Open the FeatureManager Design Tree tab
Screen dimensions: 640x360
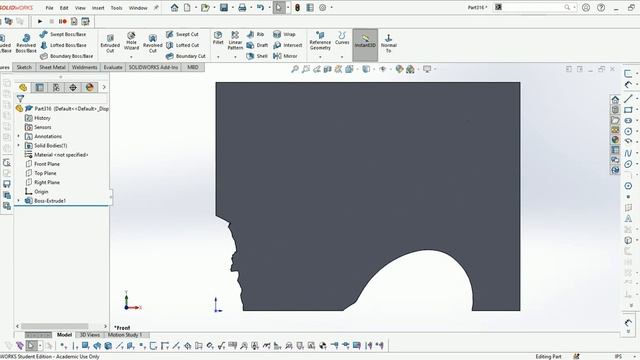(23, 87)
